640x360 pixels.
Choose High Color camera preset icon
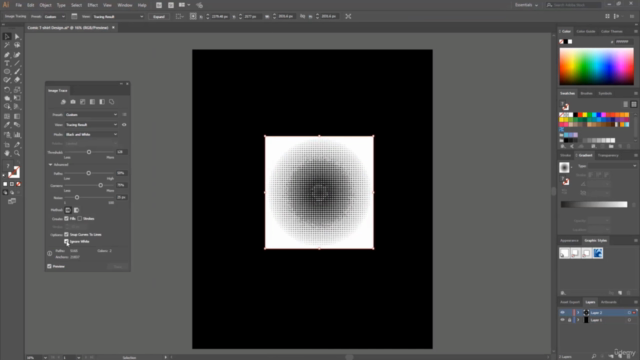point(73,102)
